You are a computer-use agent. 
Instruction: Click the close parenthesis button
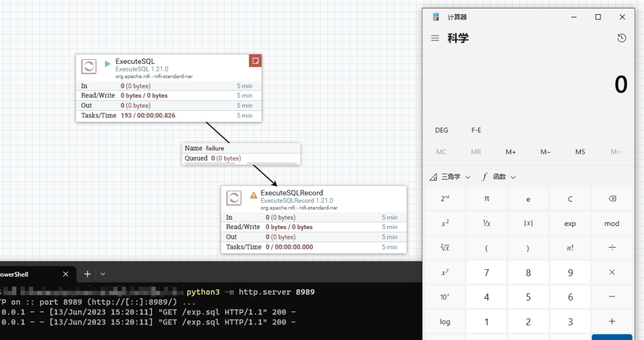click(528, 248)
